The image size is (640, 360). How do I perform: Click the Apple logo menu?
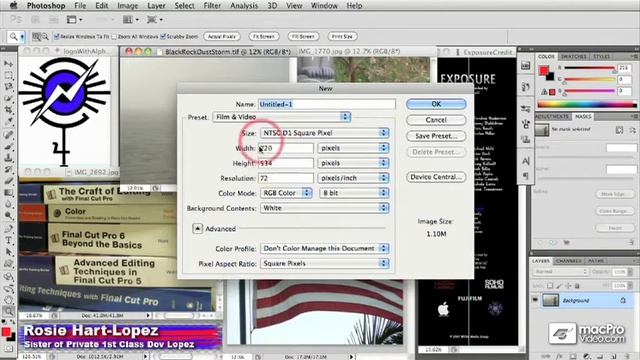tap(13, 5)
